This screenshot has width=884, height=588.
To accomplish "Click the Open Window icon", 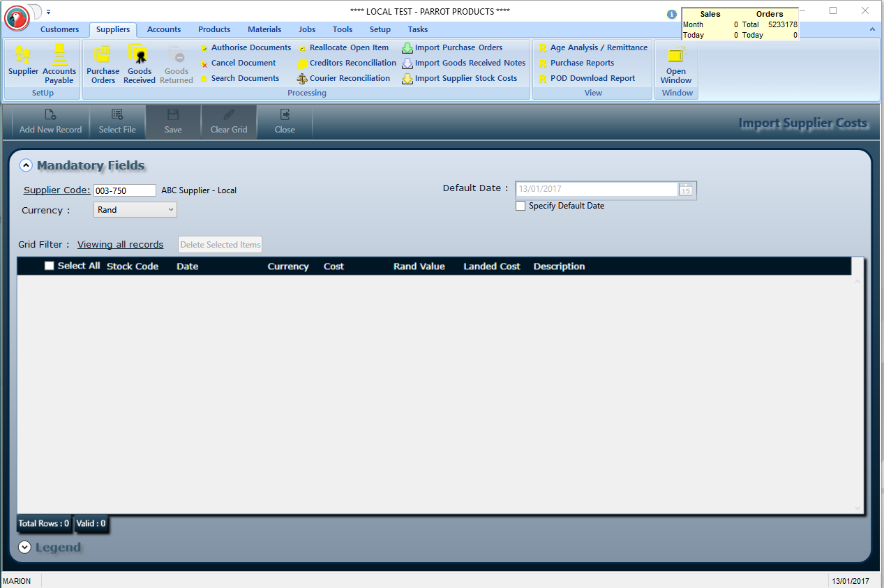I will (x=676, y=64).
